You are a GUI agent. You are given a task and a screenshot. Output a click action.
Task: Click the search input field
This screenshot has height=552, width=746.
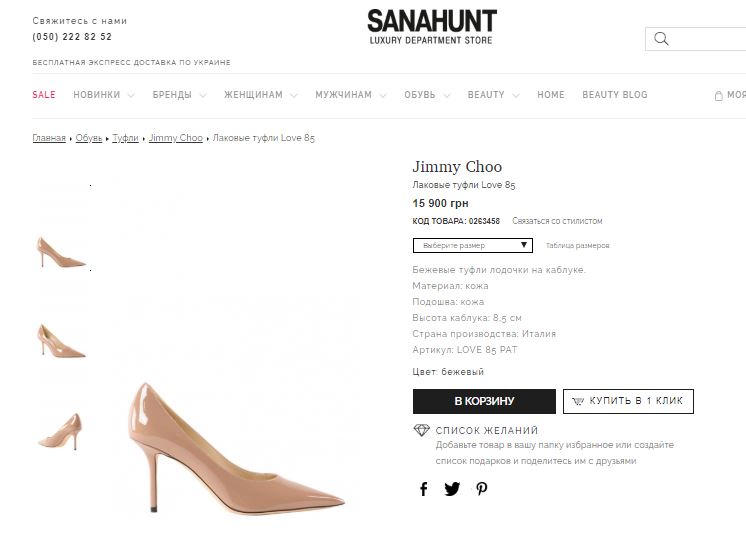(710, 39)
